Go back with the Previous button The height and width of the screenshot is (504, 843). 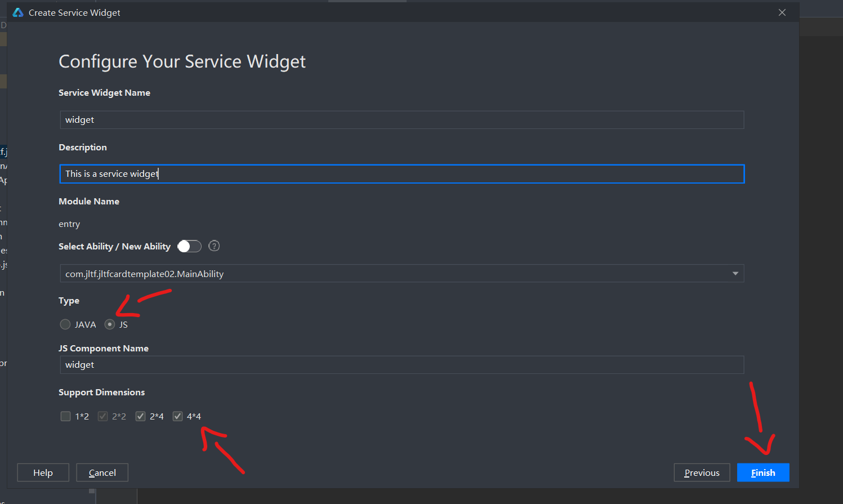(702, 472)
